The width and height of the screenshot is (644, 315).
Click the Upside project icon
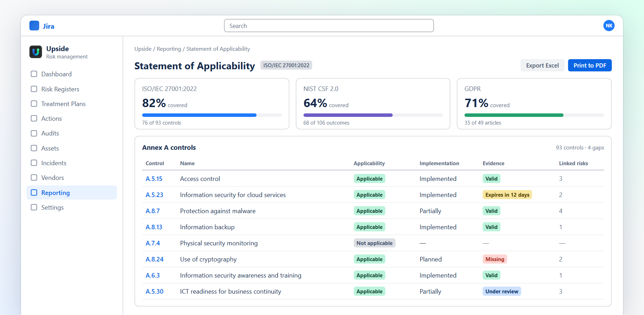click(x=36, y=52)
